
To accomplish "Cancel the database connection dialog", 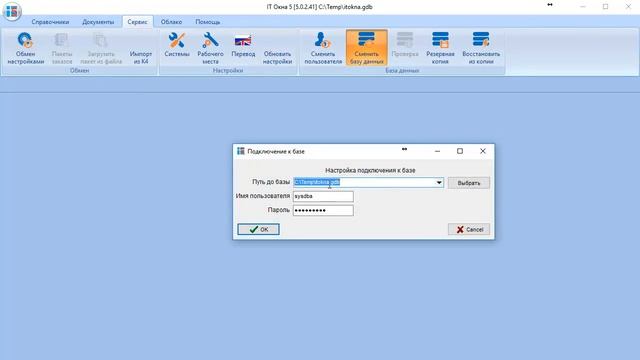I will click(469, 229).
